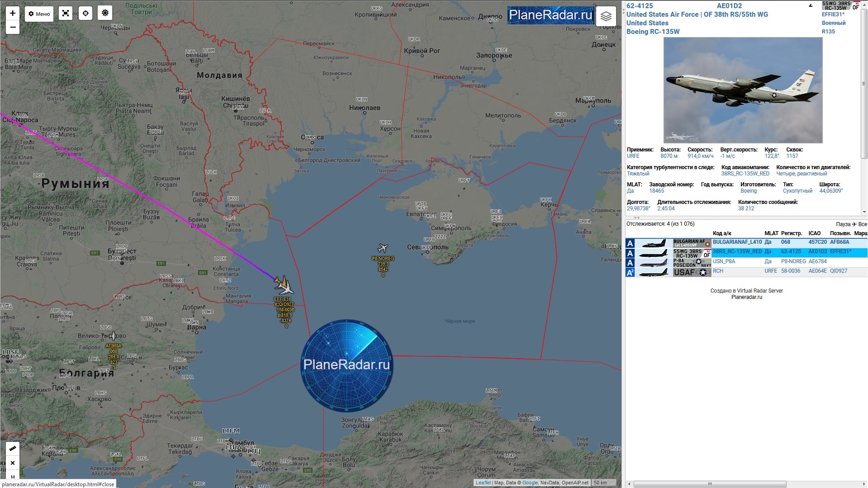Toggle map brightness sun icon
868x488 pixels.
click(x=105, y=14)
